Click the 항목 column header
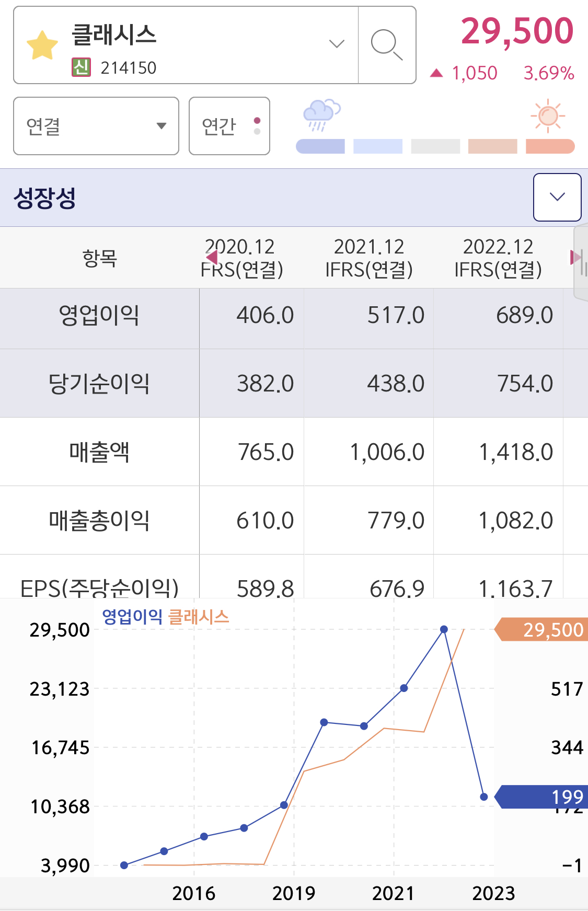 [99, 258]
